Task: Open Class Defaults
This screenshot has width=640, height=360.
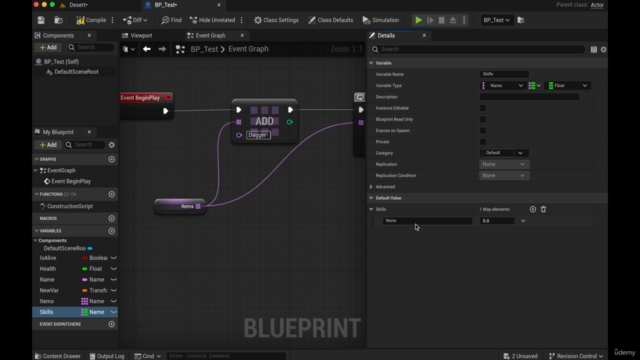Action: (x=331, y=20)
